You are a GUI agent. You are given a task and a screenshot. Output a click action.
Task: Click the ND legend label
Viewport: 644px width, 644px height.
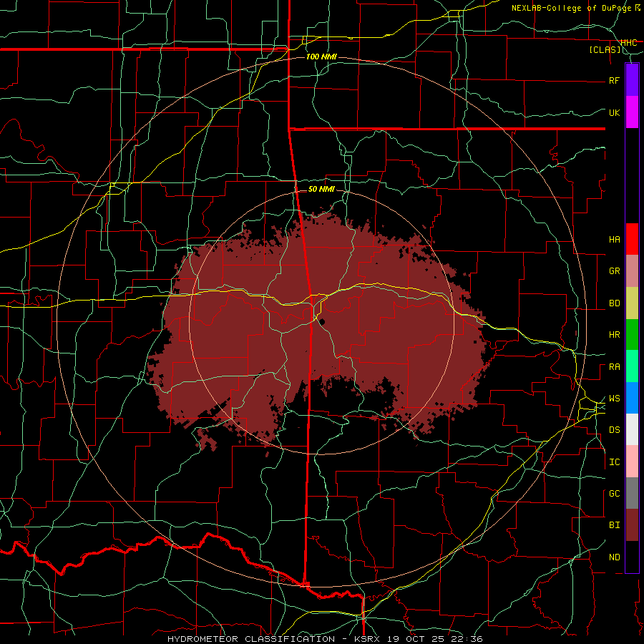(x=614, y=557)
